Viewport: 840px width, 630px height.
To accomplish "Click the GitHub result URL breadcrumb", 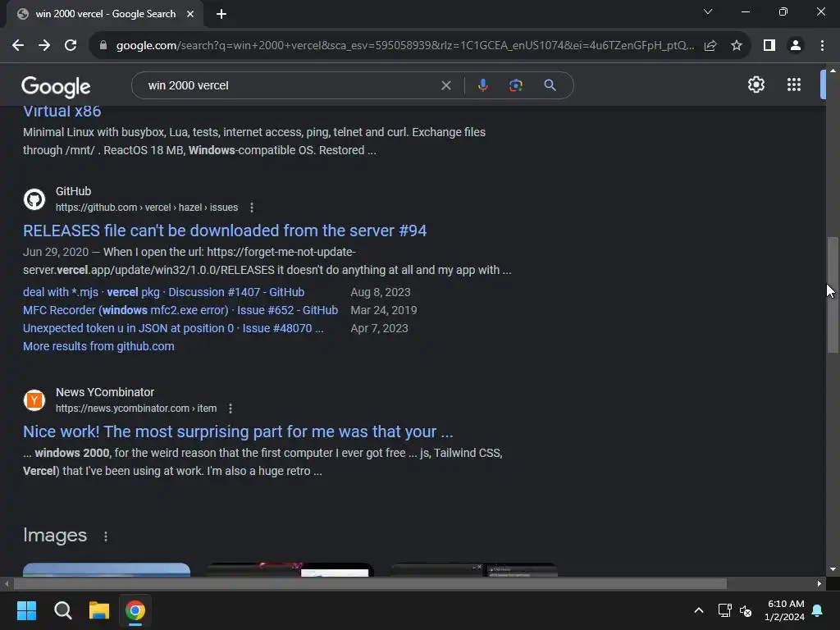I will 147,208.
